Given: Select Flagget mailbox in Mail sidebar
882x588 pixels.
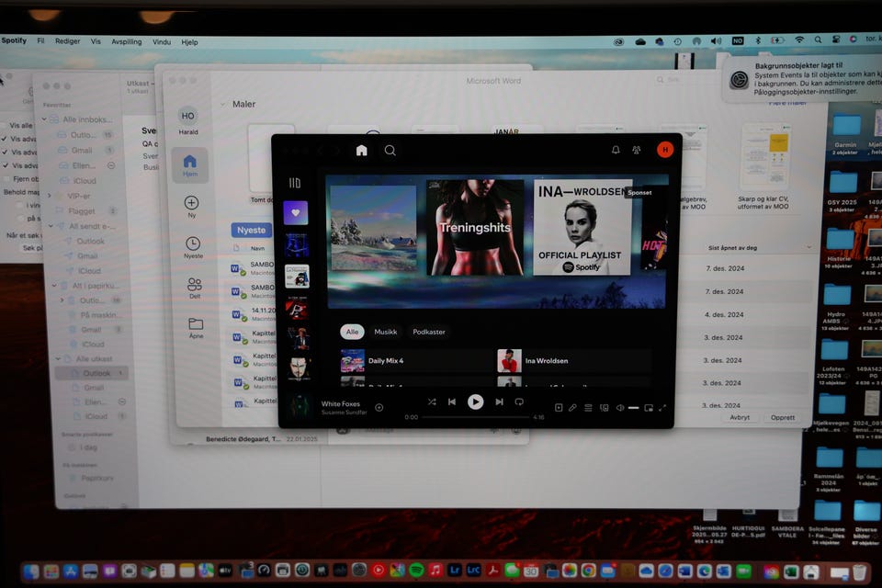Looking at the screenshot, I should click(82, 211).
